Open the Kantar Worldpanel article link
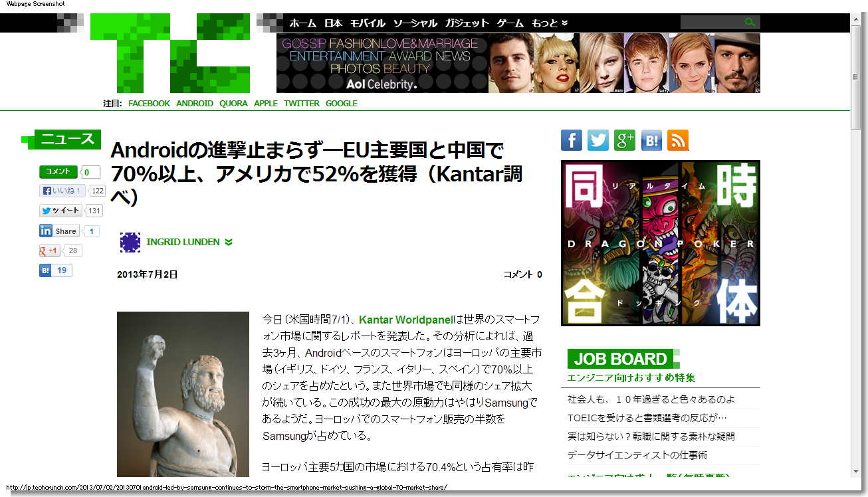The width and height of the screenshot is (868, 497). (x=405, y=320)
